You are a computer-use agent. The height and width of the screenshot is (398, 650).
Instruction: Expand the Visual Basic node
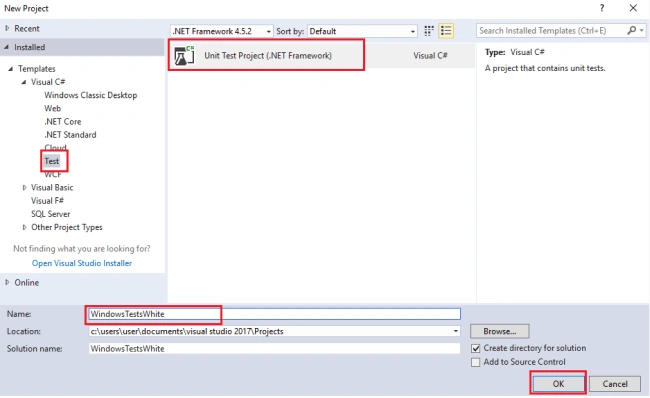pyautogui.click(x=24, y=187)
